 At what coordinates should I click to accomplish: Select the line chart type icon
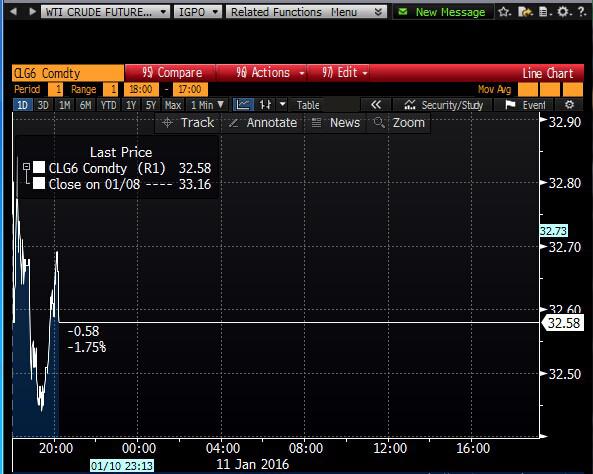point(243,105)
